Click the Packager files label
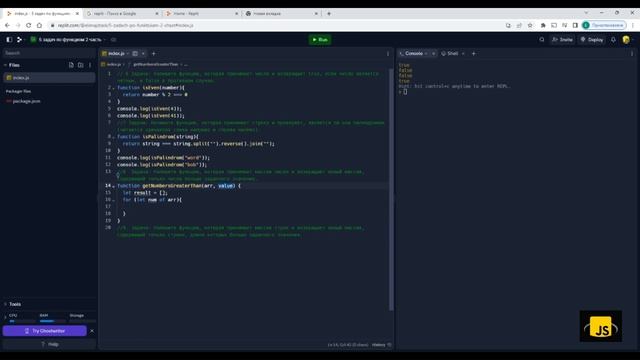 tap(18, 91)
